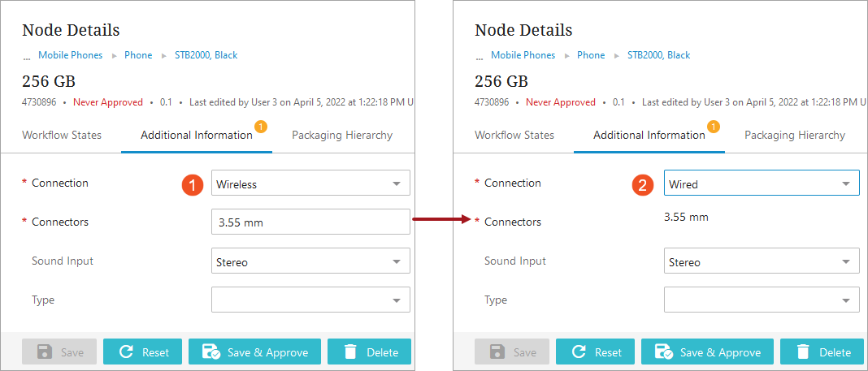The width and height of the screenshot is (868, 371).
Task: Expand the left panel Sound Input dropdown
Action: [x=310, y=261]
